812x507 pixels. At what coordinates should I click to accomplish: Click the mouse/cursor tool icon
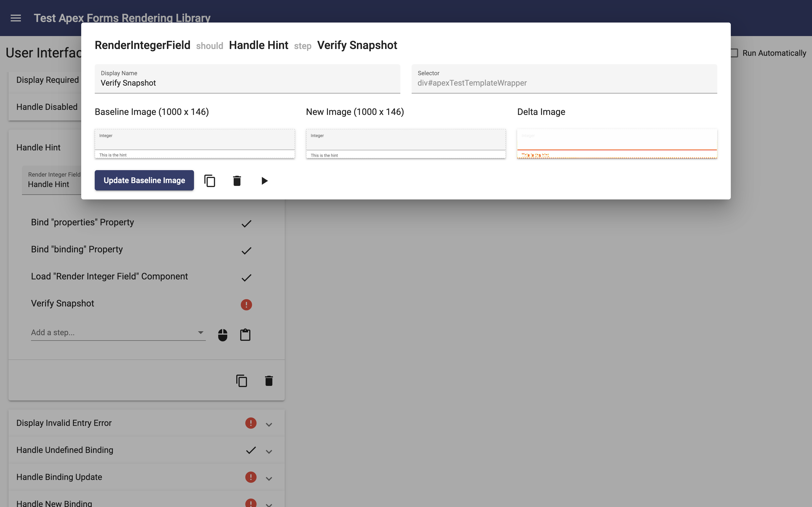(x=223, y=334)
